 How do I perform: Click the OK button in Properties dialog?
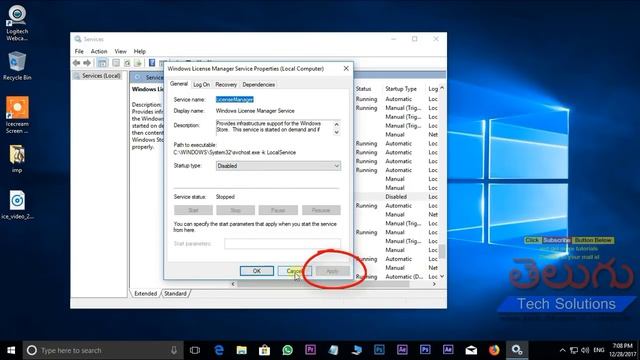(x=257, y=271)
